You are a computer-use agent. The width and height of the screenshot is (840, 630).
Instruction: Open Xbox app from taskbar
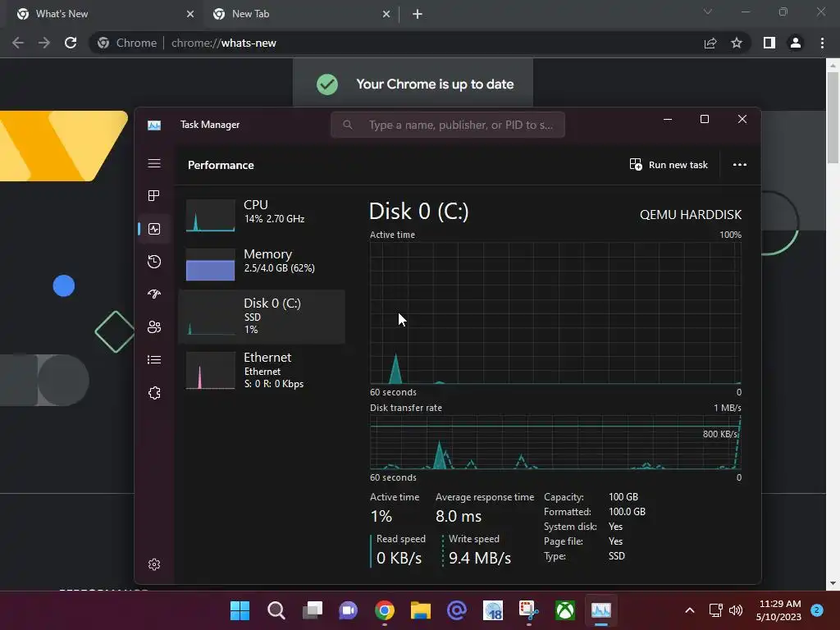coord(565,610)
